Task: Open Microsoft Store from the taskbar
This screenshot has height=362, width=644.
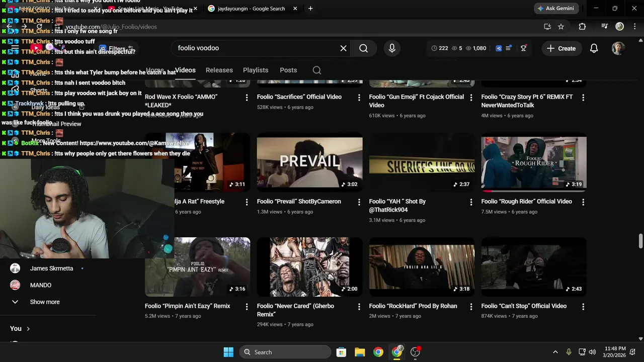Action: (341, 352)
